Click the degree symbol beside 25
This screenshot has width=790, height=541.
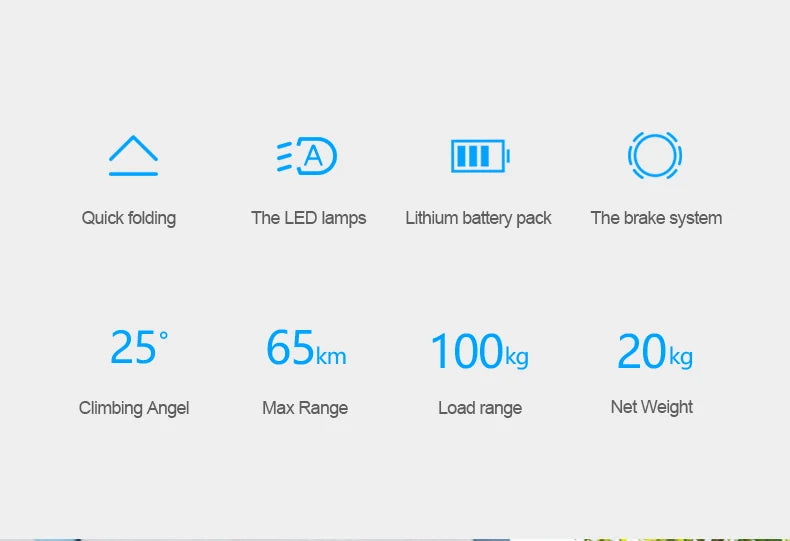(x=164, y=334)
